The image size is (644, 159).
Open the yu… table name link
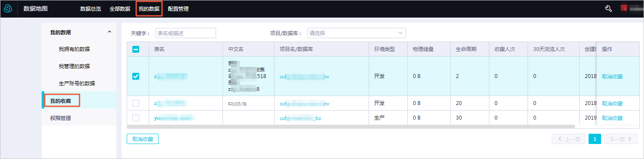[175, 118]
